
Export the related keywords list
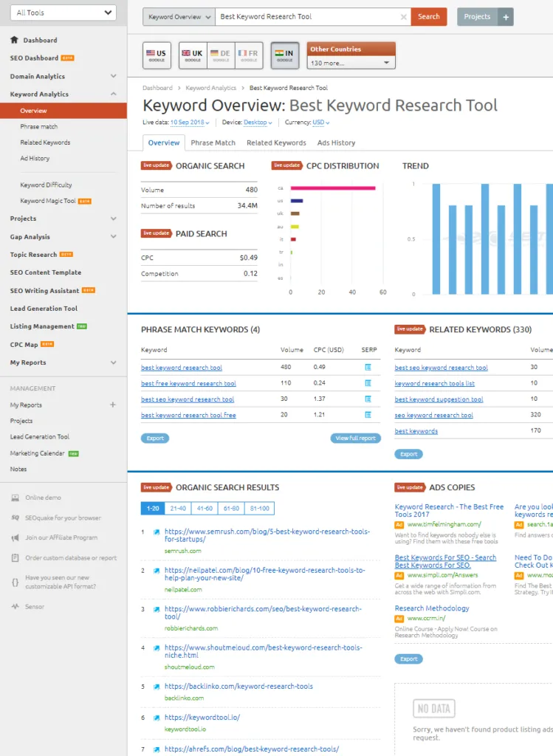click(409, 454)
